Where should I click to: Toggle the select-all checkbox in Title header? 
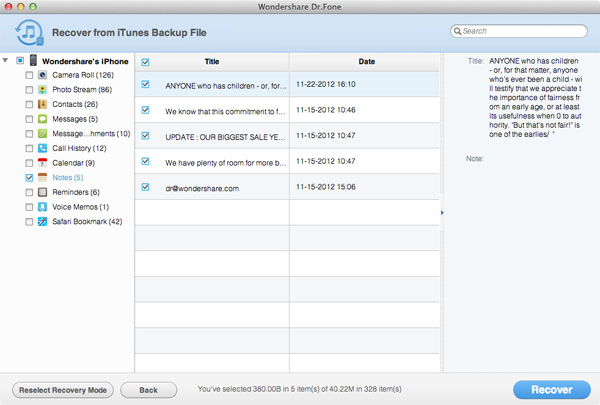tap(145, 62)
